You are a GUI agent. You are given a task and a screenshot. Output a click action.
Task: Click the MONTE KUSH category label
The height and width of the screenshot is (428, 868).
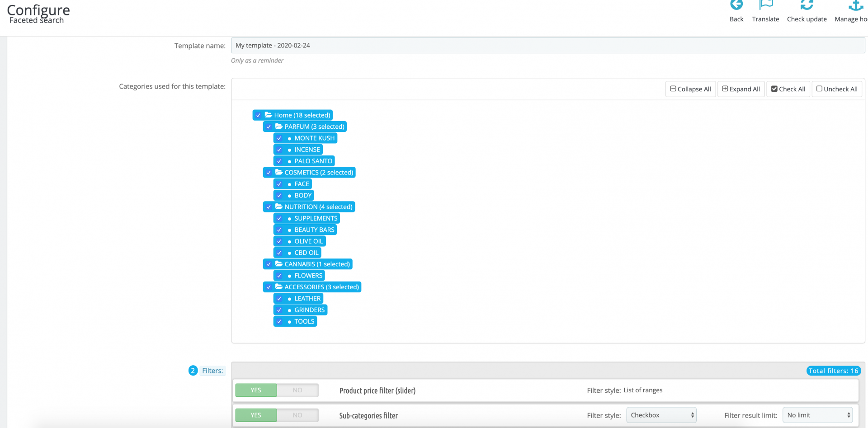click(x=315, y=138)
